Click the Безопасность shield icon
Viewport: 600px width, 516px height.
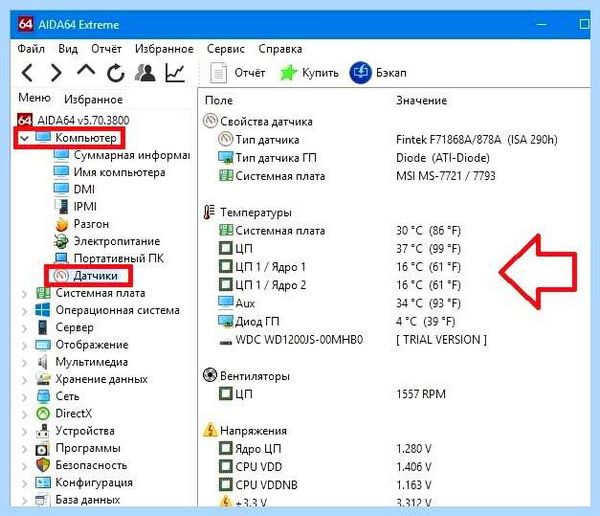[x=43, y=465]
